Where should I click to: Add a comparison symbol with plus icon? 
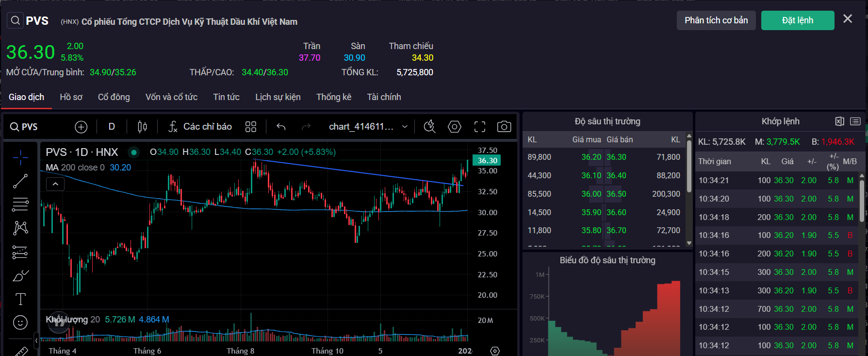click(81, 127)
